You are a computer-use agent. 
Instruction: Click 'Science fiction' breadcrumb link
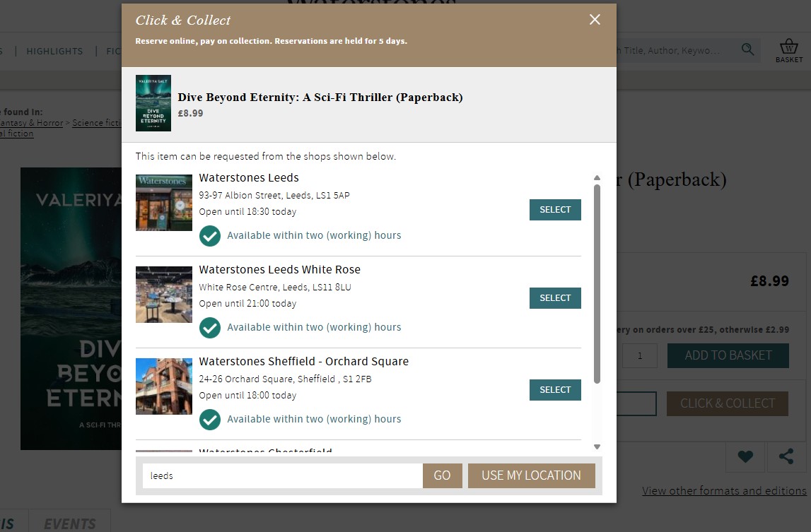coord(97,123)
